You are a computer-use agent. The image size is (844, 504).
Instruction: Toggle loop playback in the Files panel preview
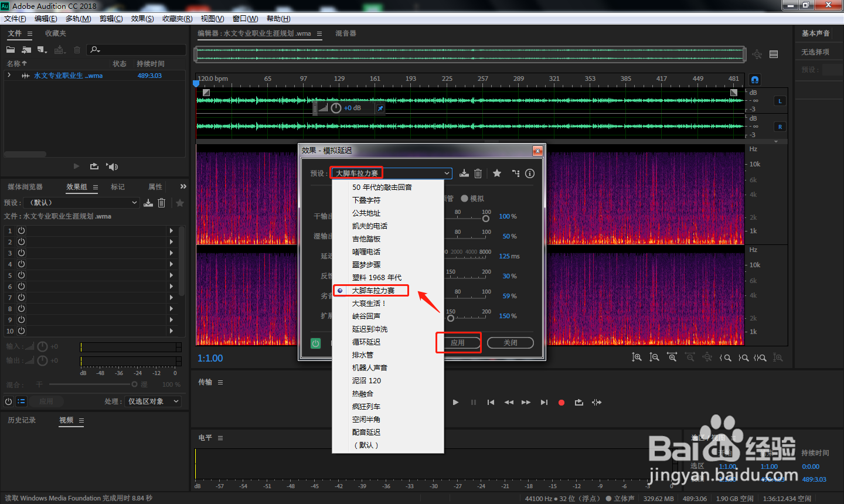[x=94, y=166]
